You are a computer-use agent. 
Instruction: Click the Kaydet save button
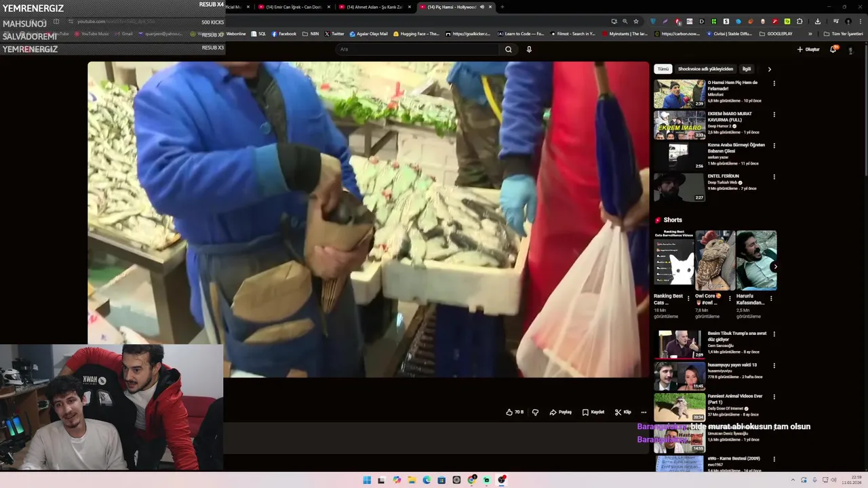click(x=593, y=412)
